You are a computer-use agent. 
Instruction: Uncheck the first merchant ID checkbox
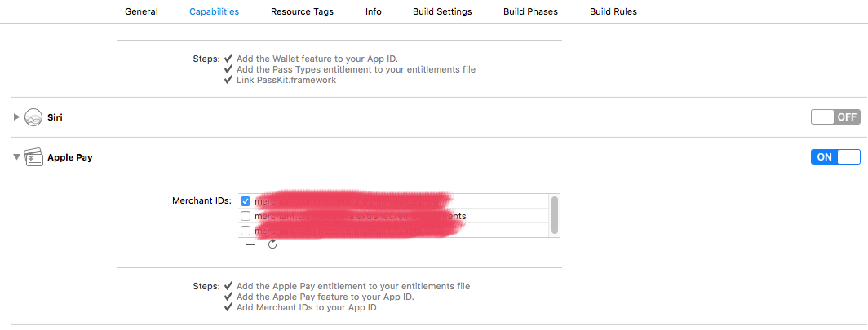(x=246, y=200)
